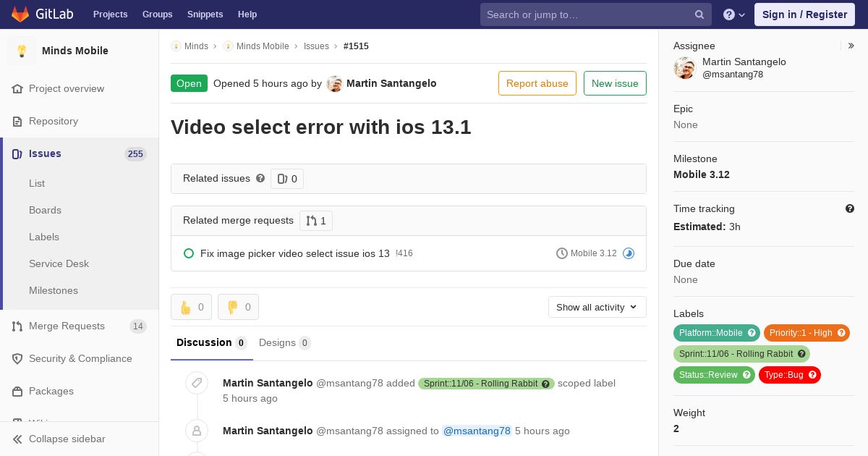Click the search magnifier icon
The width and height of the screenshot is (868, 456).
[x=699, y=14]
